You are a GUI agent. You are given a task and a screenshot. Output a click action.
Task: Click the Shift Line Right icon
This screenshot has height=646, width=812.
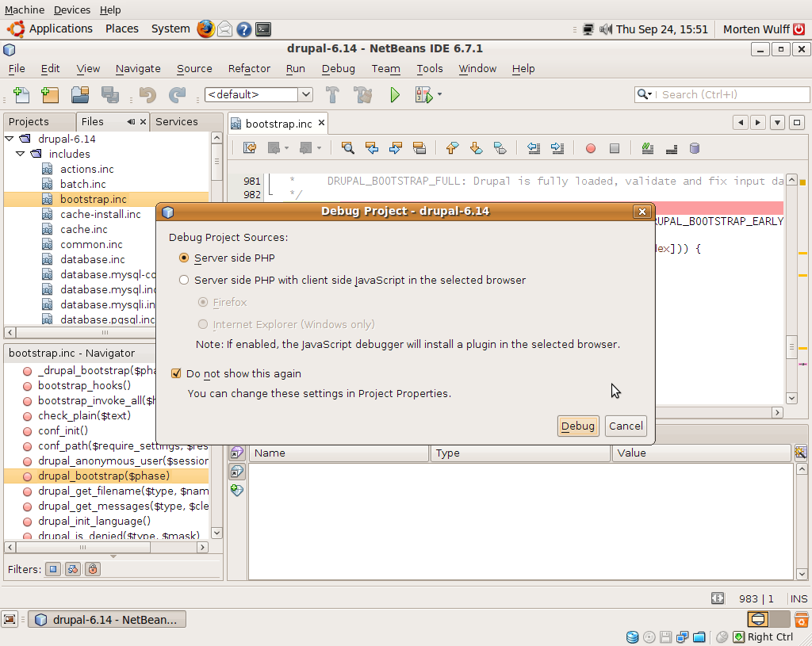[x=557, y=148]
